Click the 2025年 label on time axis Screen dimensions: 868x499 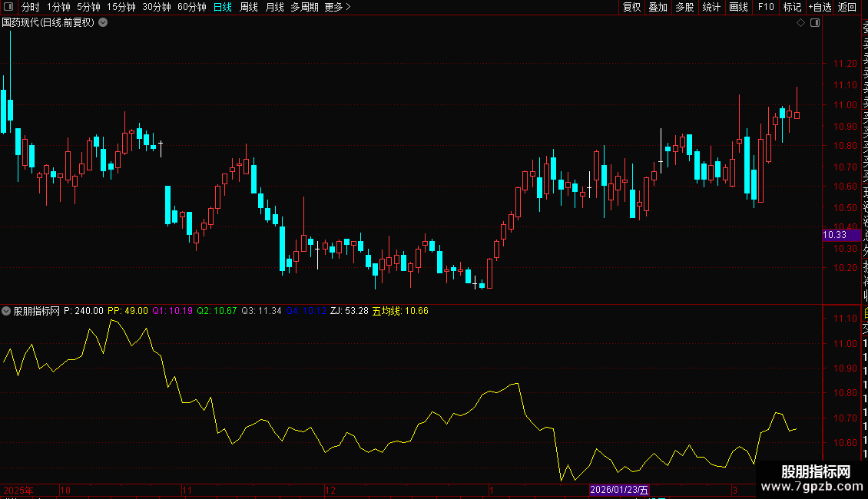18,490
